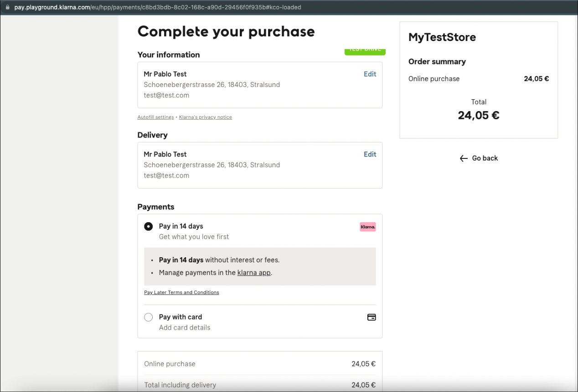Select the Pay in 14 days radio button
Viewport: 578px width, 392px height.
coord(149,226)
